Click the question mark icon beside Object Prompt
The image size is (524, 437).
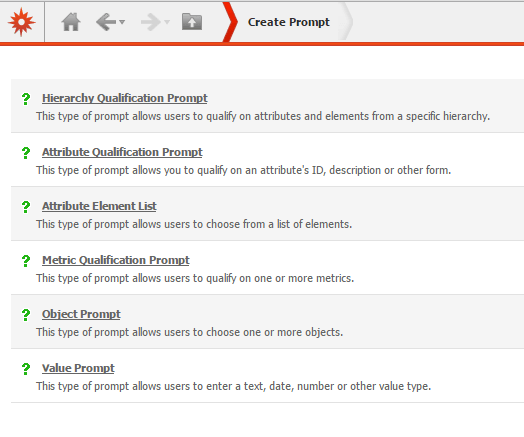point(26,315)
